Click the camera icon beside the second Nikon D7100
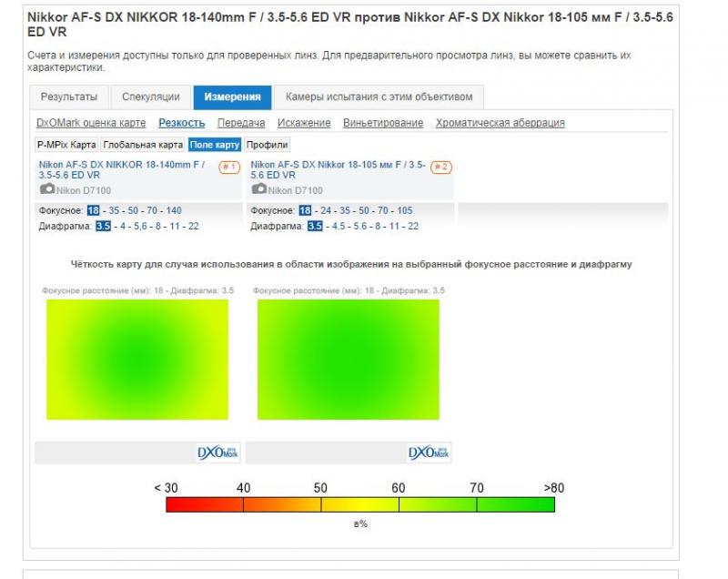This screenshot has height=579, width=728. pyautogui.click(x=259, y=189)
